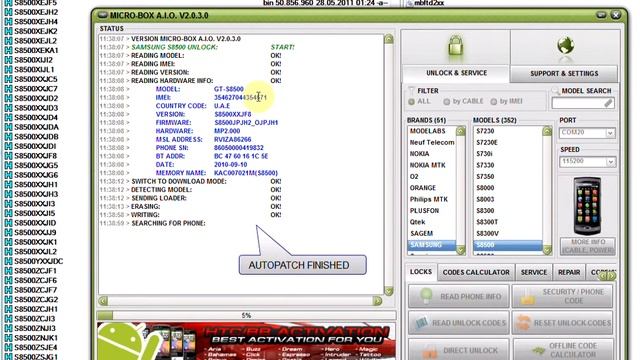This screenshot has height=360, width=640.
Task: Click status log scroll-right arrow
Action: (x=378, y=301)
